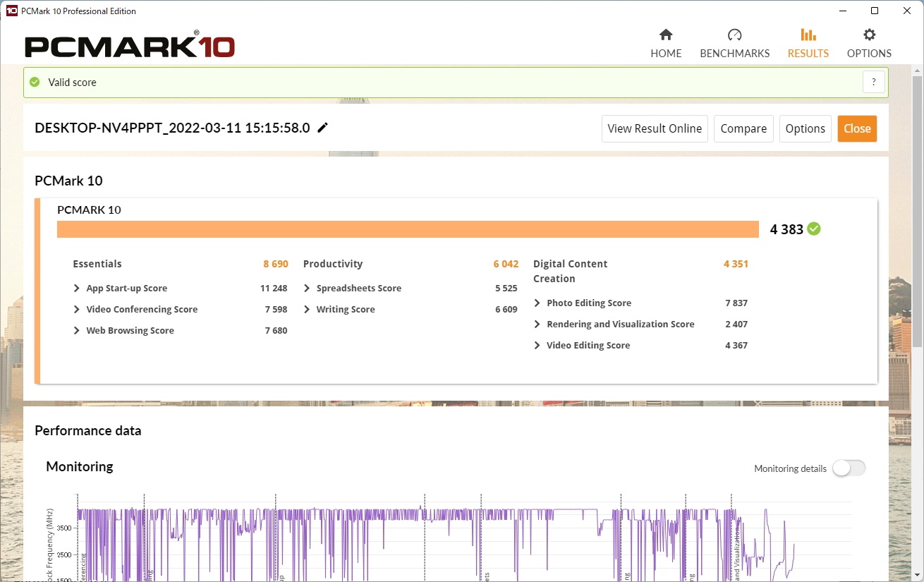The width and height of the screenshot is (924, 582).
Task: Click the Photo Editing value 7 837
Action: [736, 303]
